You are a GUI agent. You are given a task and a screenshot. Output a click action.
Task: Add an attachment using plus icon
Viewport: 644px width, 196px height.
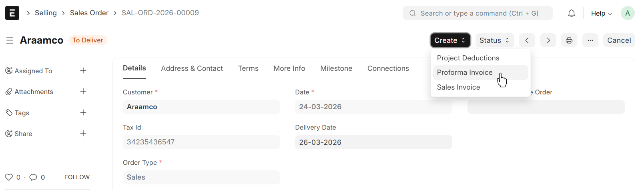point(83,92)
